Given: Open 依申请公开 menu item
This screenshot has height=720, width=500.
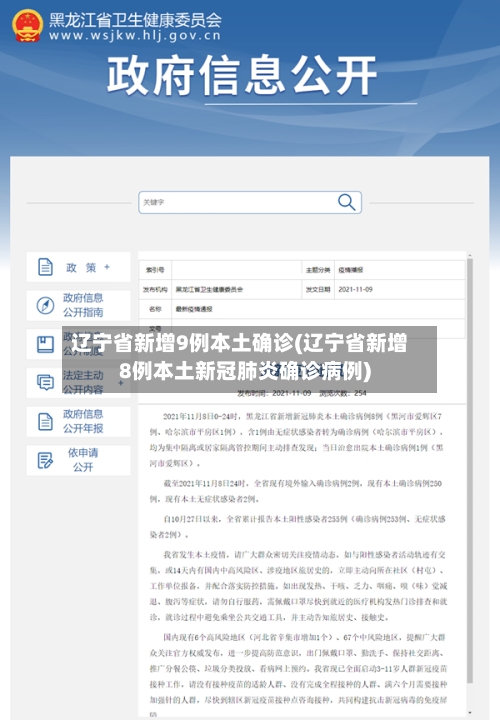Looking at the screenshot, I should [x=79, y=460].
